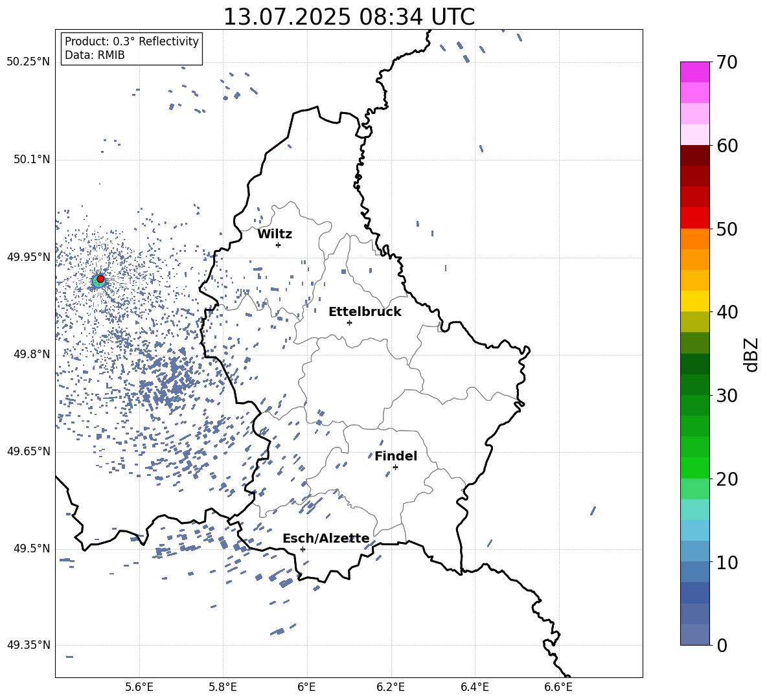Click the Findel label
Image resolution: width=767 pixels, height=700 pixels.
[x=396, y=456]
